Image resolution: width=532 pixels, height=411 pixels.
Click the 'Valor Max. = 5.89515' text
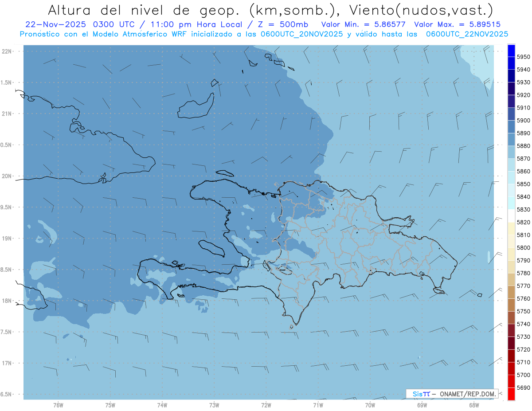click(458, 24)
